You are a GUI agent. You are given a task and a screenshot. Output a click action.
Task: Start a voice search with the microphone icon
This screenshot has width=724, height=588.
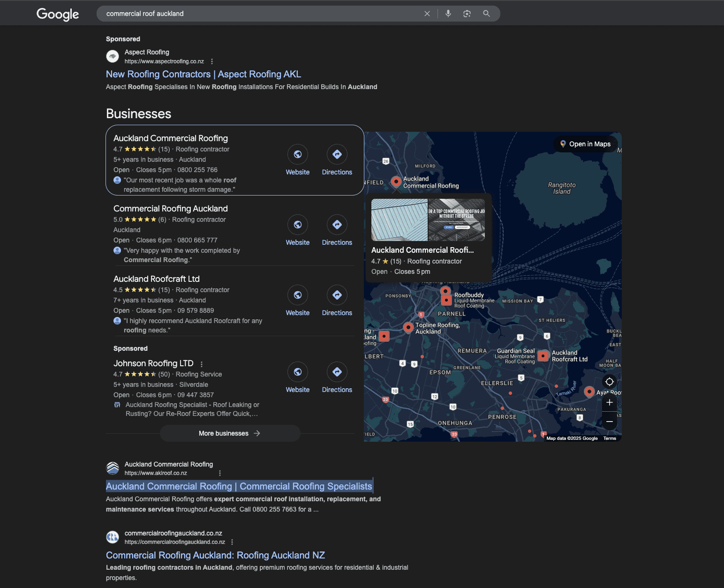click(x=448, y=14)
